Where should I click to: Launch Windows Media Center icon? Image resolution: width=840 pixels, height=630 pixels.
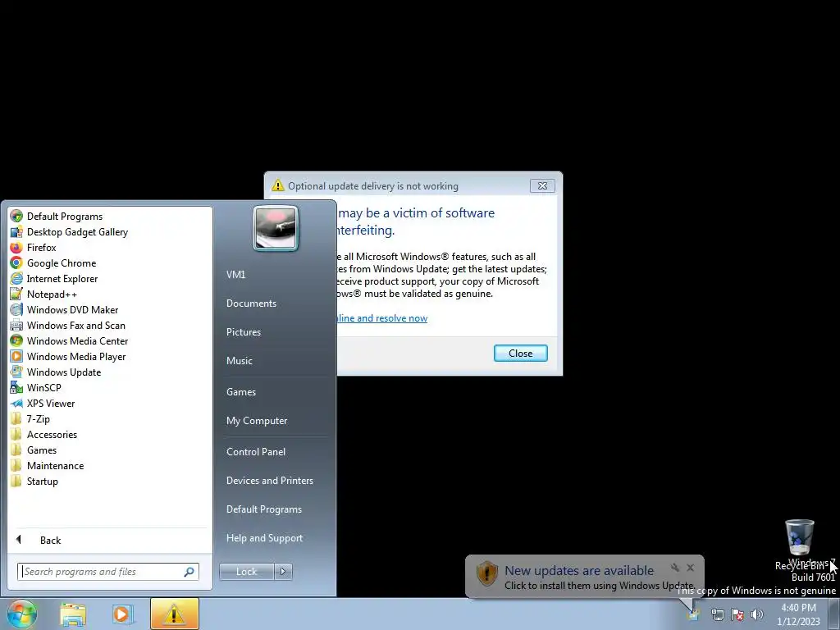pos(16,340)
